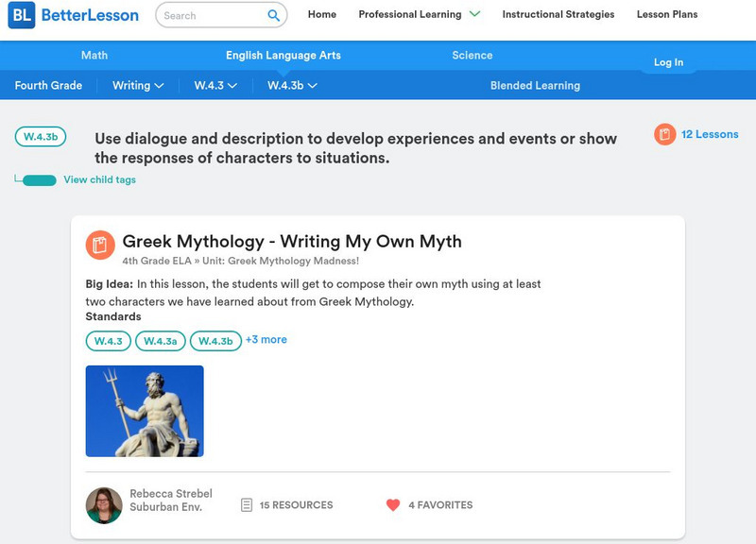The image size is (756, 544).
Task: Open the Writing dropdown in breadcrumb
Action: 138,85
